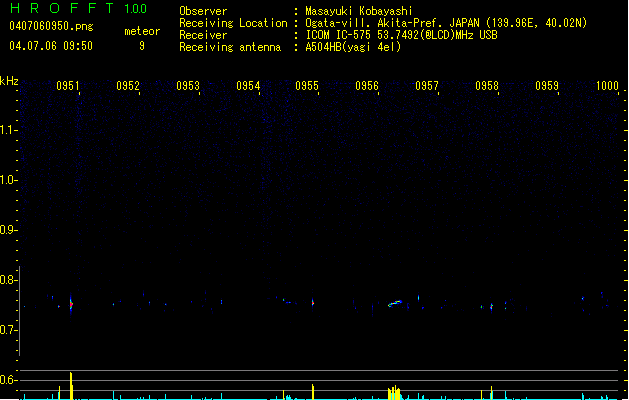Click the yellow intensity bar cluster before 0957

394,393
